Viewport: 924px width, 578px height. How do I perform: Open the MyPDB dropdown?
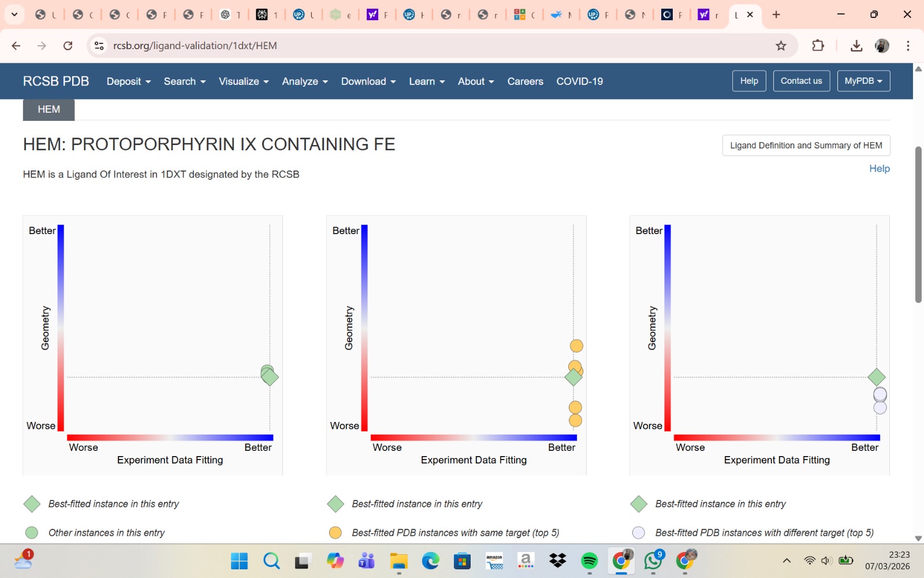point(863,81)
